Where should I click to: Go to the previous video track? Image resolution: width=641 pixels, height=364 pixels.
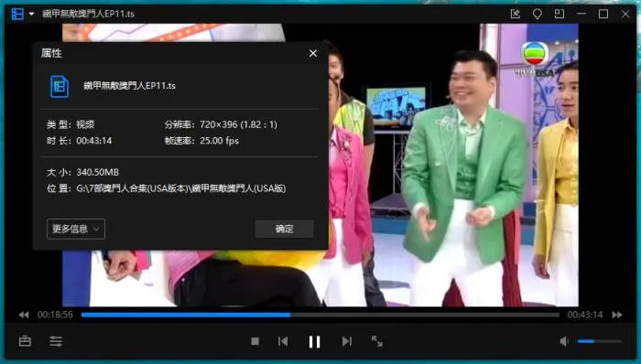(x=283, y=341)
